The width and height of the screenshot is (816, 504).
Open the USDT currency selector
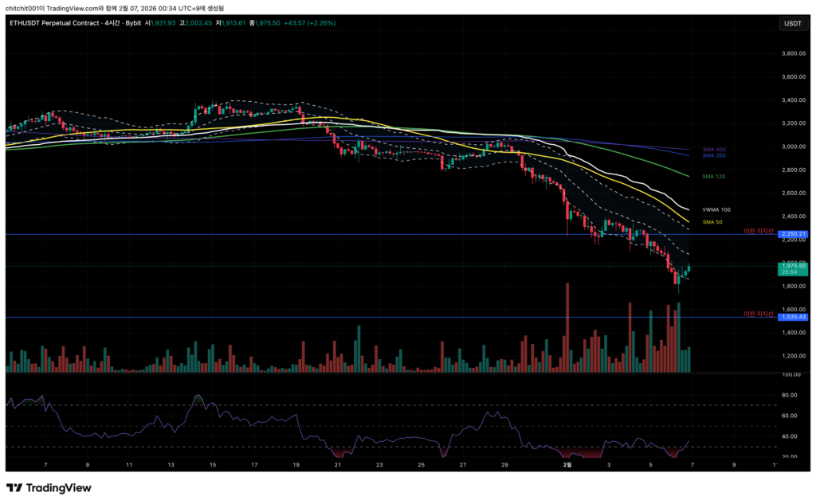coord(792,24)
